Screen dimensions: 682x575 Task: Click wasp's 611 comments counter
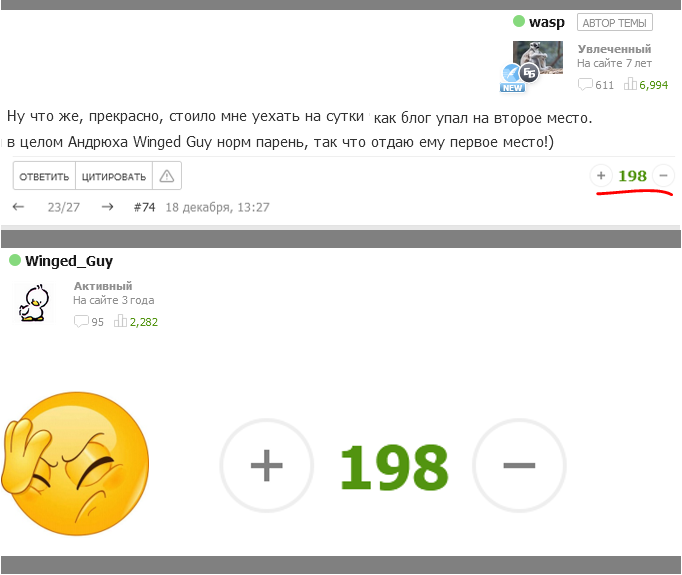click(596, 85)
